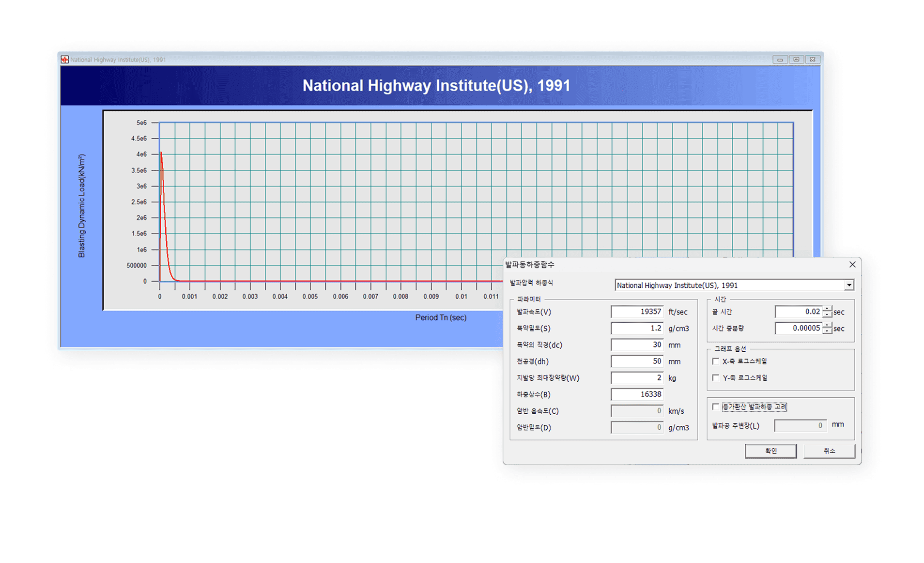Increase the 시간 증분량 value with the up arrow
This screenshot has height=563, width=924.
(827, 325)
